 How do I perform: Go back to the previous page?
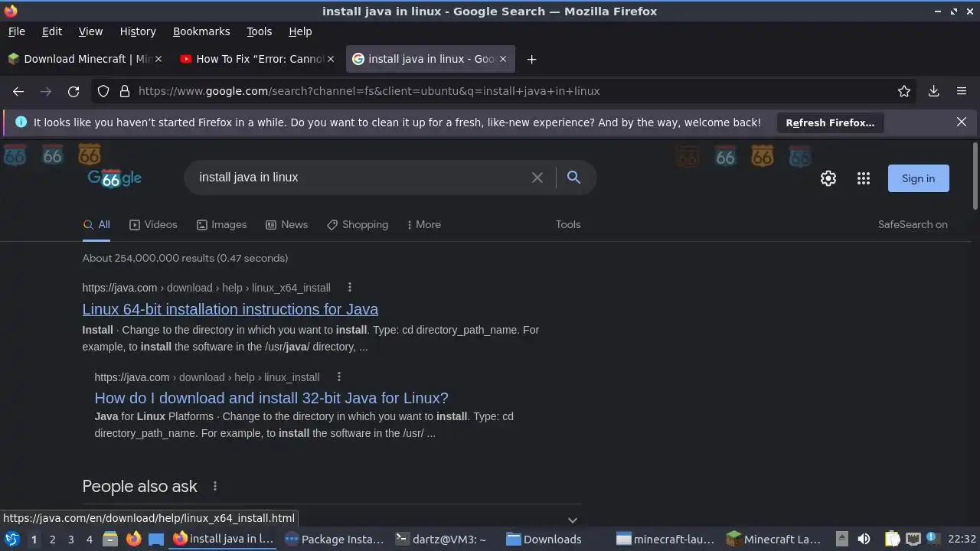(x=18, y=91)
